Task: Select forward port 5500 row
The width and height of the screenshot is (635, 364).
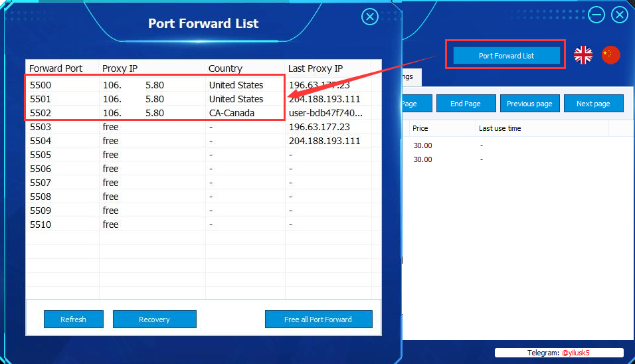Action: 203,85
